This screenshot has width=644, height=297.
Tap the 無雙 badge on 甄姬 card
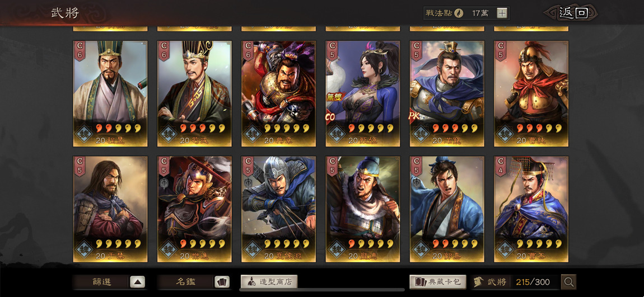tap(333, 97)
